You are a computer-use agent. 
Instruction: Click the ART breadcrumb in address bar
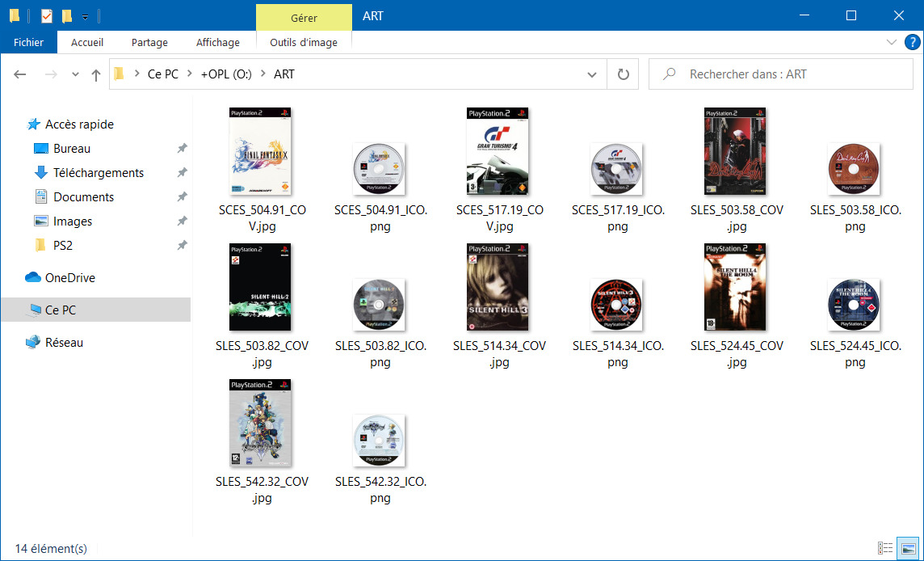(284, 74)
